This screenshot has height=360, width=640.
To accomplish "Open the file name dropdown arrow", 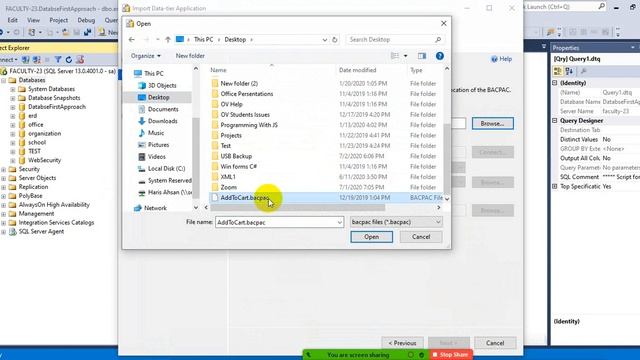I will 340,222.
